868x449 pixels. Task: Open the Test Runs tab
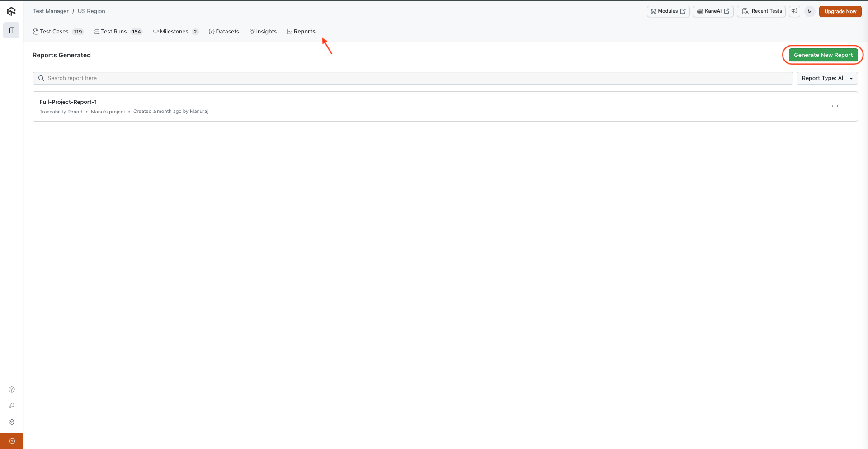tap(113, 32)
